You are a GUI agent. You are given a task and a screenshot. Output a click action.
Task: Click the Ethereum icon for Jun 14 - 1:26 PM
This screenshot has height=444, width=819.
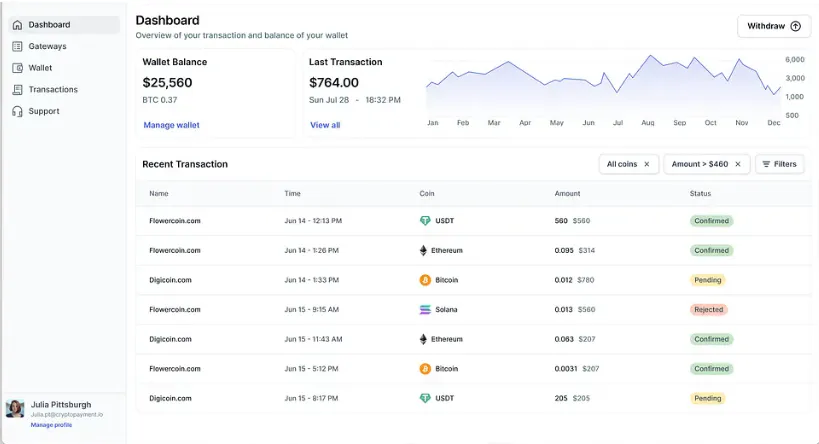click(423, 251)
